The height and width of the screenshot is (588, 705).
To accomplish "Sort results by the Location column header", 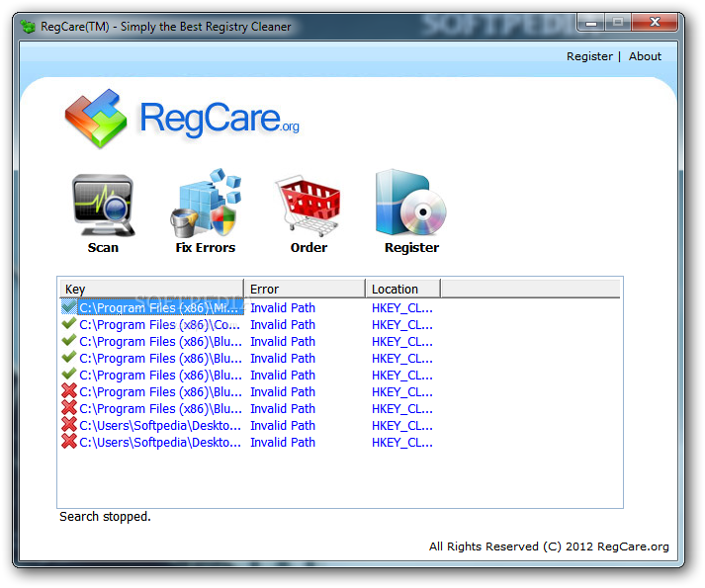I will coord(402,289).
